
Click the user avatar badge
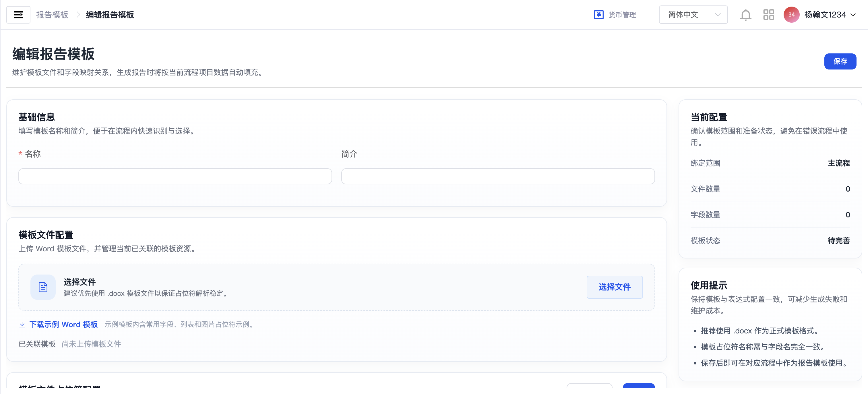tap(791, 15)
